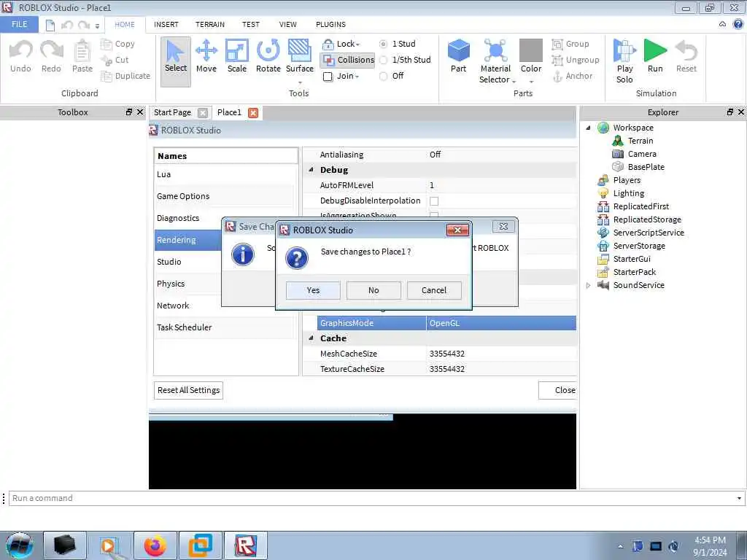
Task: Select ServerScriptService in Explorer
Action: pos(649,233)
